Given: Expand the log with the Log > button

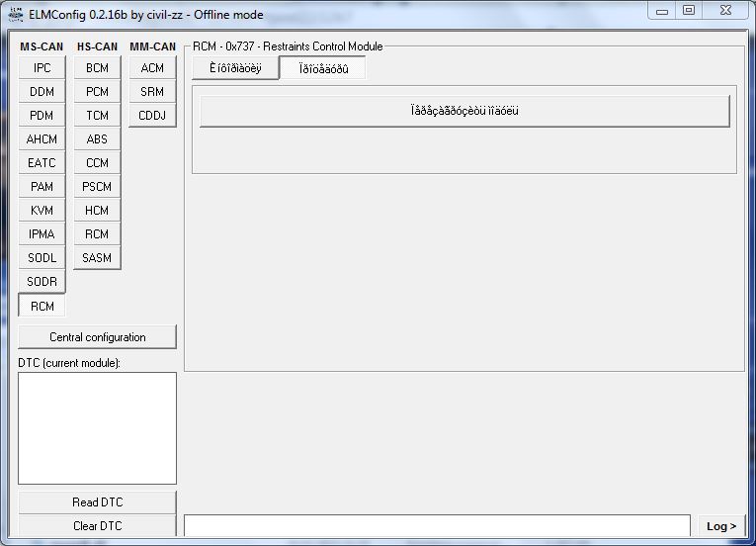Looking at the screenshot, I should [721, 526].
